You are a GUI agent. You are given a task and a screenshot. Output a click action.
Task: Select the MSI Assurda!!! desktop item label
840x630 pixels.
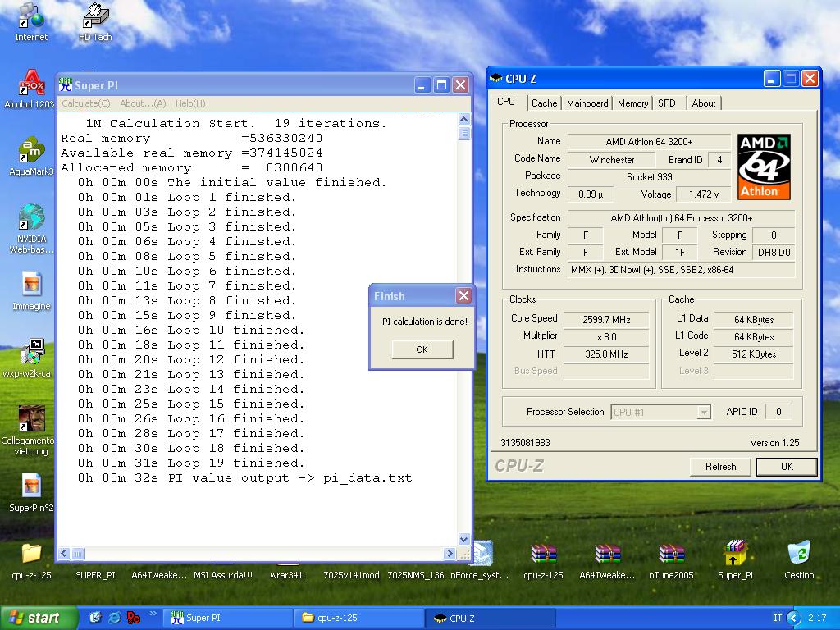click(x=223, y=575)
